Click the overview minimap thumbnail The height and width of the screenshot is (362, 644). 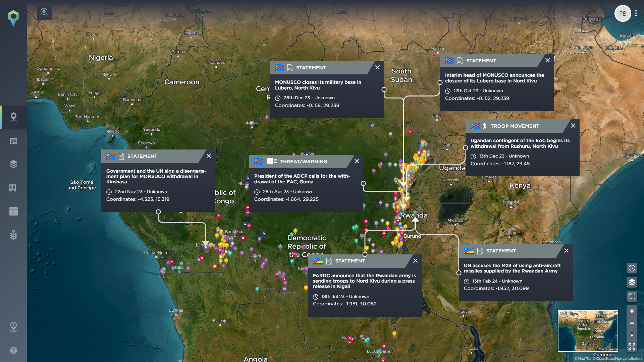(x=588, y=331)
